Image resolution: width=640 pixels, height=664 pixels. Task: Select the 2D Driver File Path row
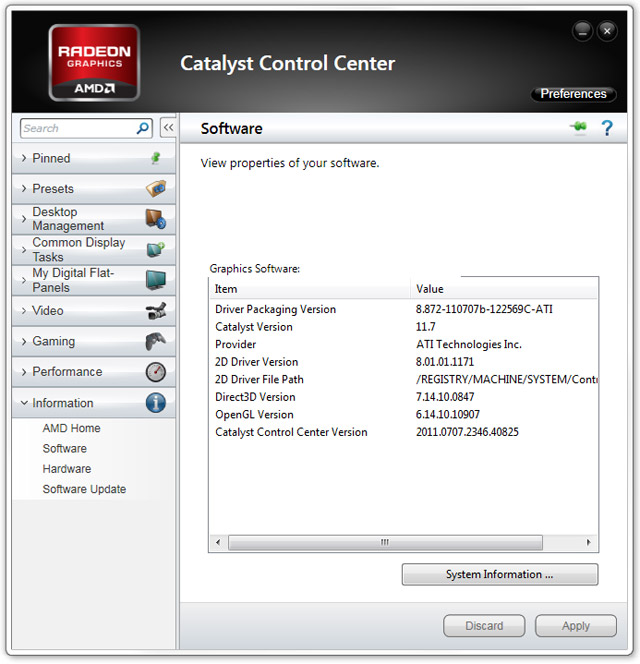pyautogui.click(x=403, y=379)
